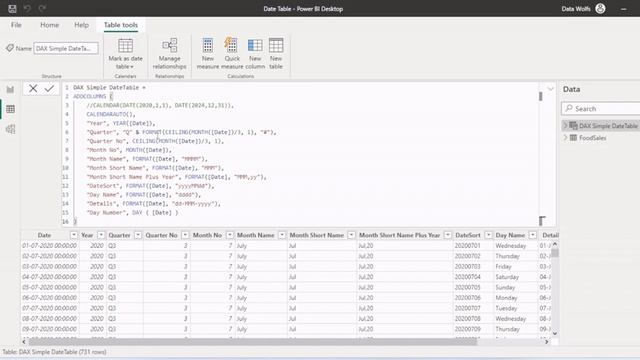Click the 09-07-2020 Date cell
This screenshot has height=360, width=640.
49,329
